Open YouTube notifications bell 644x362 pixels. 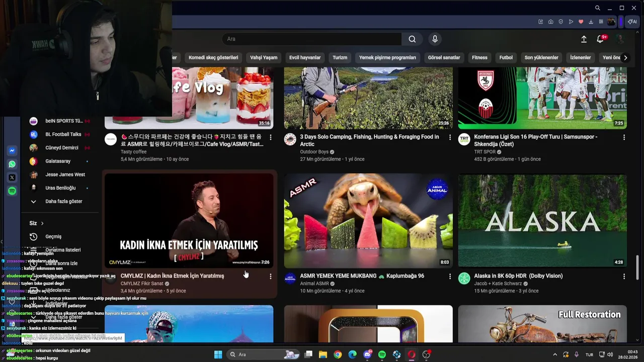tap(600, 39)
